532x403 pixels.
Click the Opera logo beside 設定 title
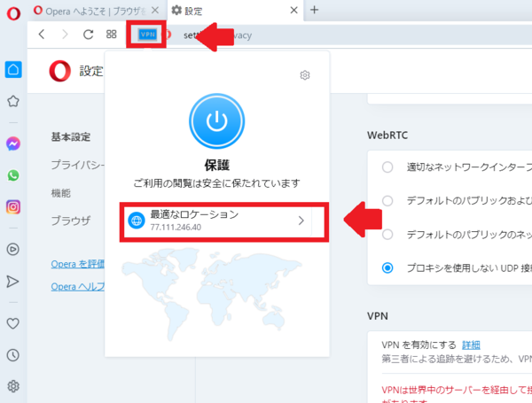coord(60,71)
